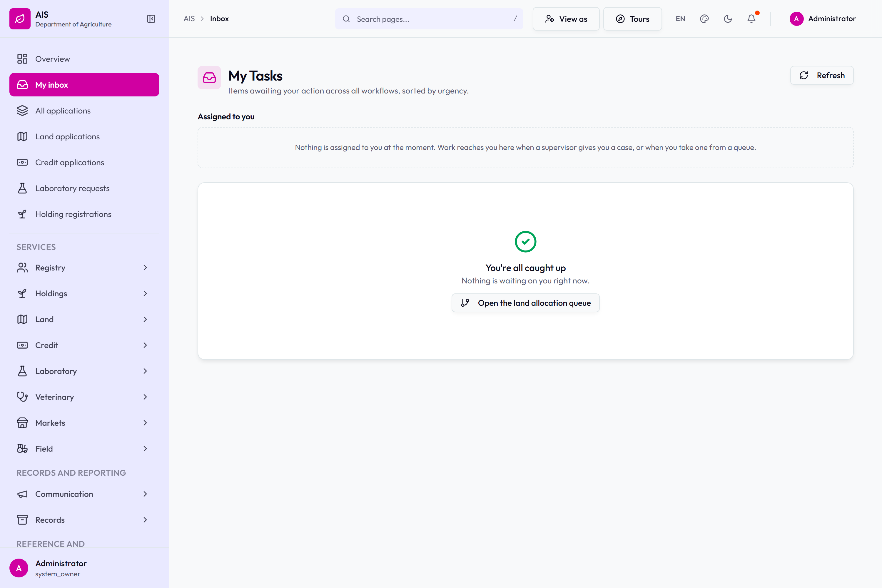Click the AIS leaf logo
Image resolution: width=882 pixels, height=588 pixels.
click(x=20, y=19)
